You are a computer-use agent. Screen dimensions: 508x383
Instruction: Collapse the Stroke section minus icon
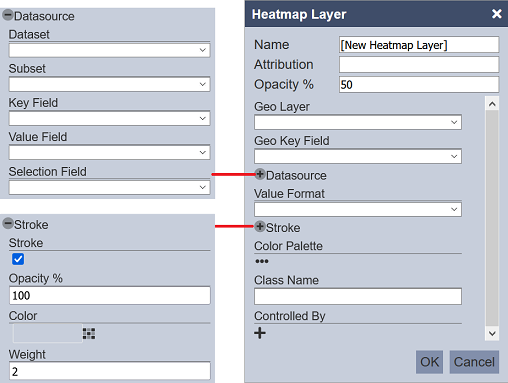[x=8, y=223]
